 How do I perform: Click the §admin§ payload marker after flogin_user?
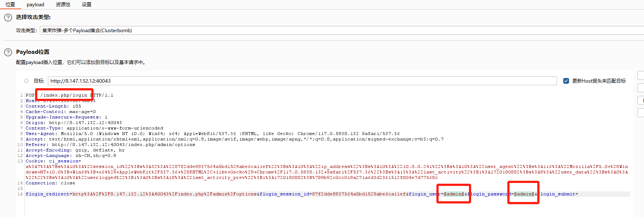454,194
